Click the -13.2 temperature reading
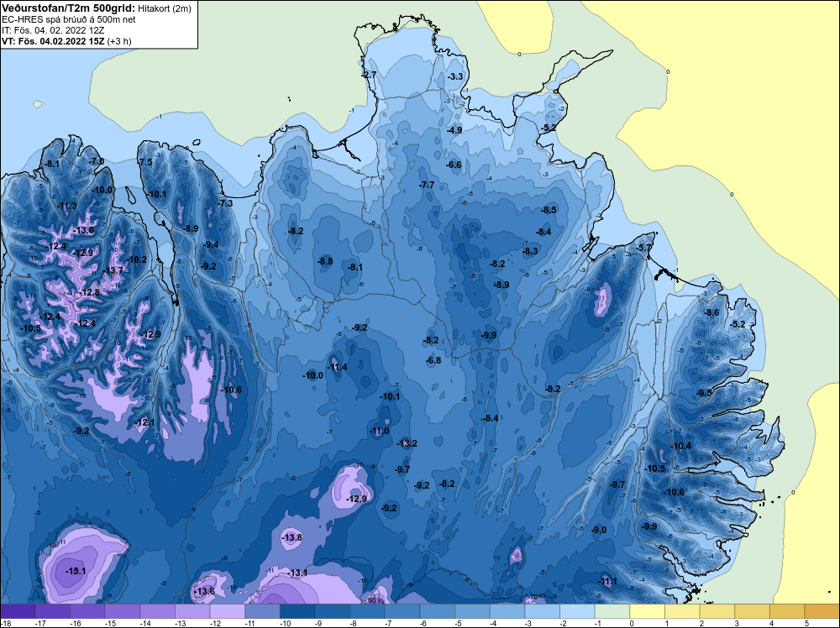 [x=407, y=443]
